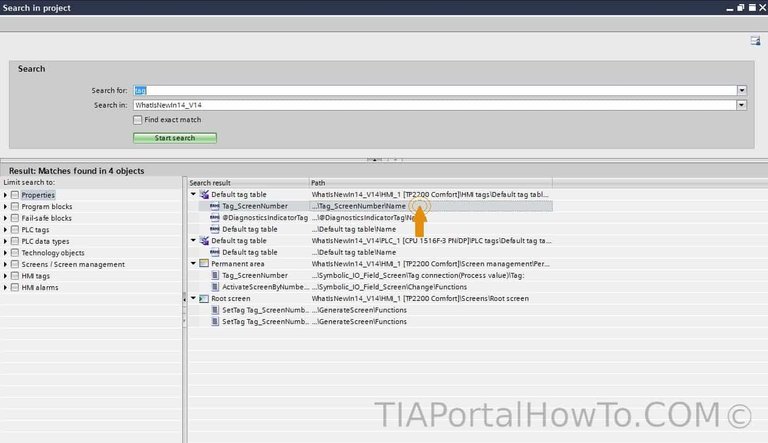Viewport: 768px width, 443px height.
Task: Check the PLC tags filter checkbox
Action: pyautogui.click(x=15, y=229)
